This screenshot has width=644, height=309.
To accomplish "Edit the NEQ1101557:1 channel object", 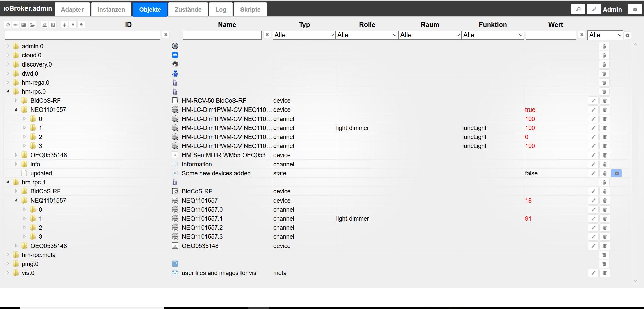I will pyautogui.click(x=593, y=219).
